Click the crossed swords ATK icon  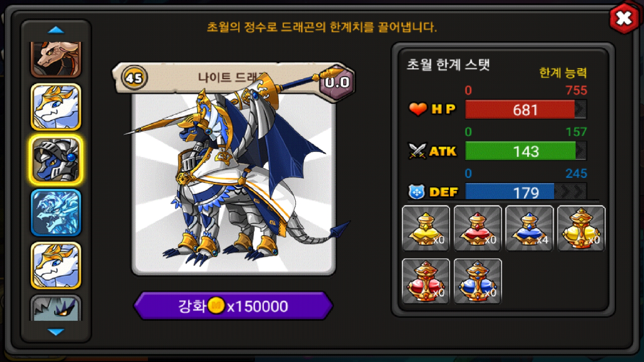point(417,151)
